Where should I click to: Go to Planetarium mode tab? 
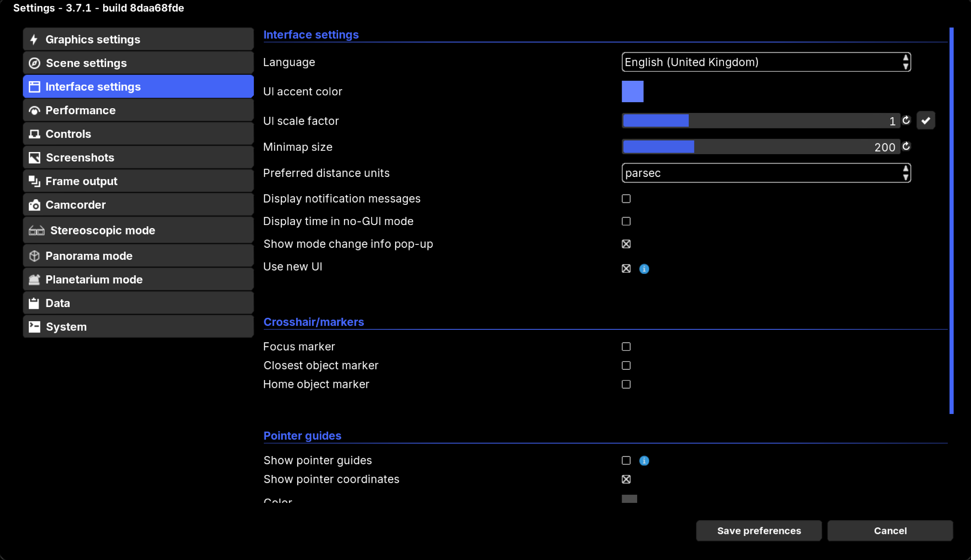[138, 280]
